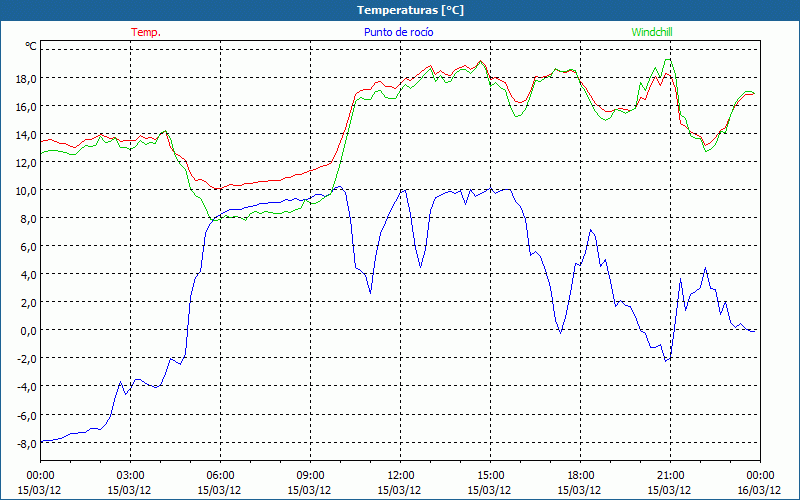This screenshot has width=800, height=500.
Task: Click the 15:00 time axis label
Action: pyautogui.click(x=490, y=476)
